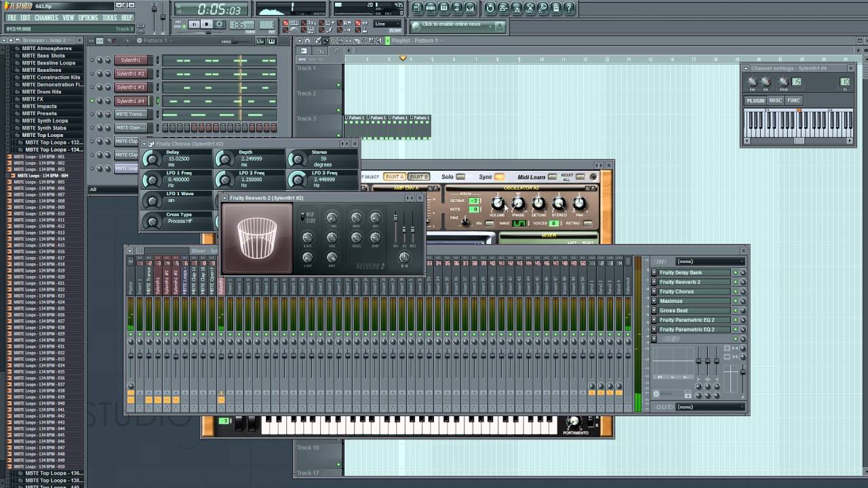The width and height of the screenshot is (868, 488).
Task: Click the Depth knob in Fruity Chorus
Action: tap(225, 160)
